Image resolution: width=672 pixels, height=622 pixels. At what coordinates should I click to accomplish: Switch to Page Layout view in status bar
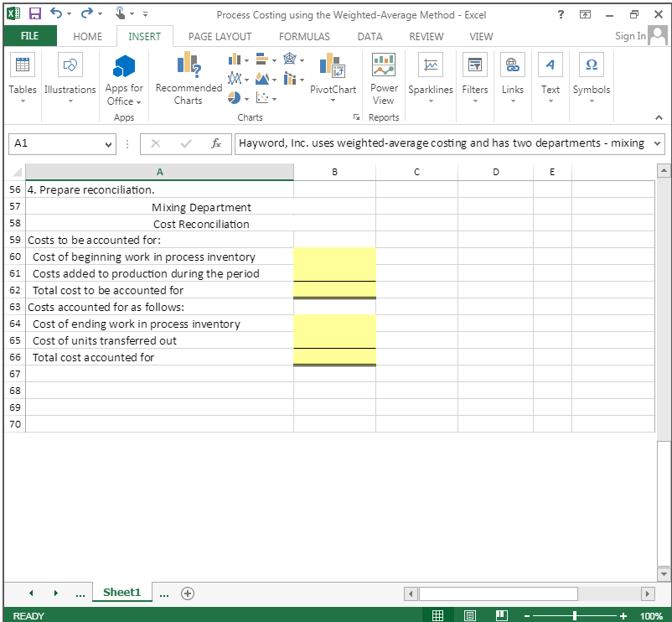pyautogui.click(x=470, y=614)
